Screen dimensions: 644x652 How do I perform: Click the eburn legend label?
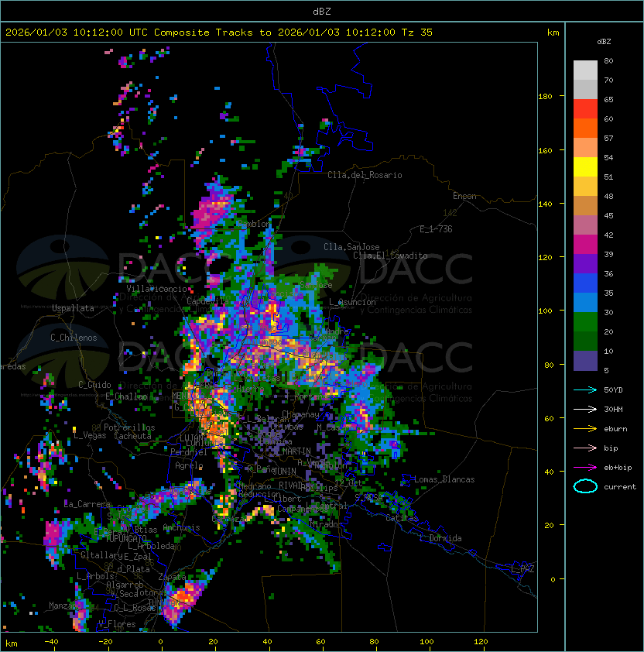pos(615,429)
